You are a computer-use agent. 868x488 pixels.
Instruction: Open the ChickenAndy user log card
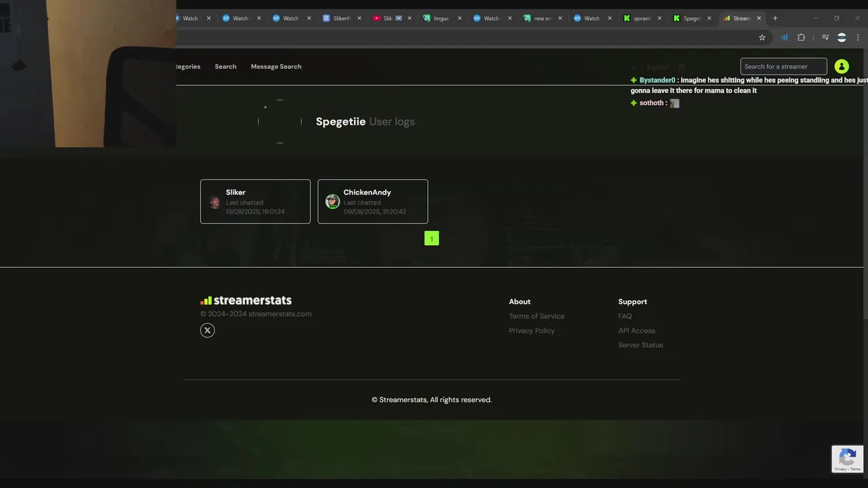(x=372, y=201)
